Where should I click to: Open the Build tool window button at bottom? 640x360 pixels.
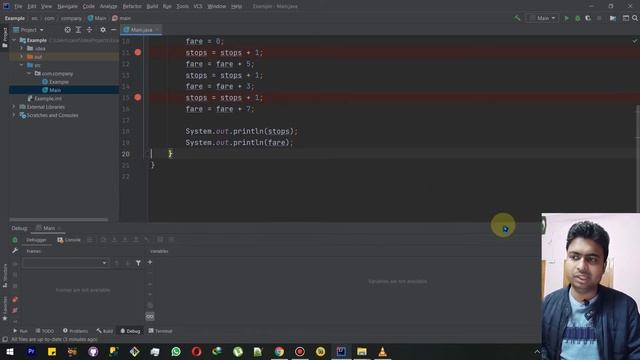pyautogui.click(x=104, y=331)
